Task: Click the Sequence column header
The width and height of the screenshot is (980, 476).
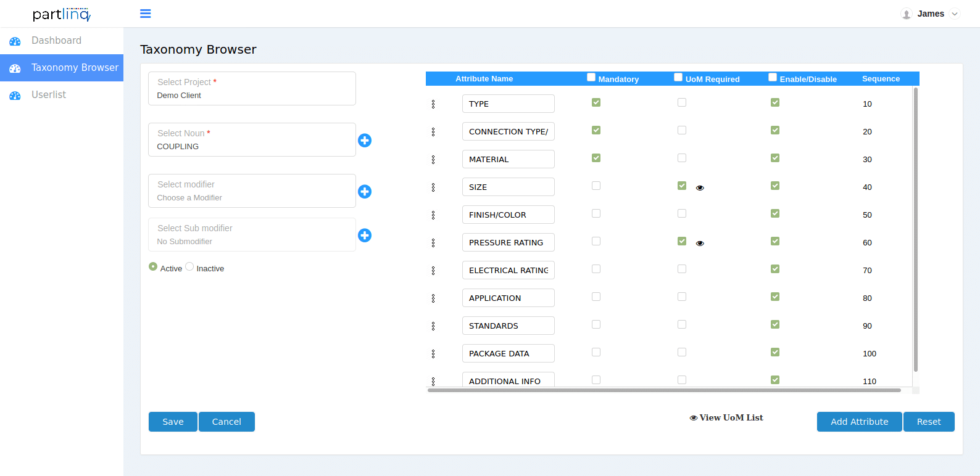Action: [881, 79]
